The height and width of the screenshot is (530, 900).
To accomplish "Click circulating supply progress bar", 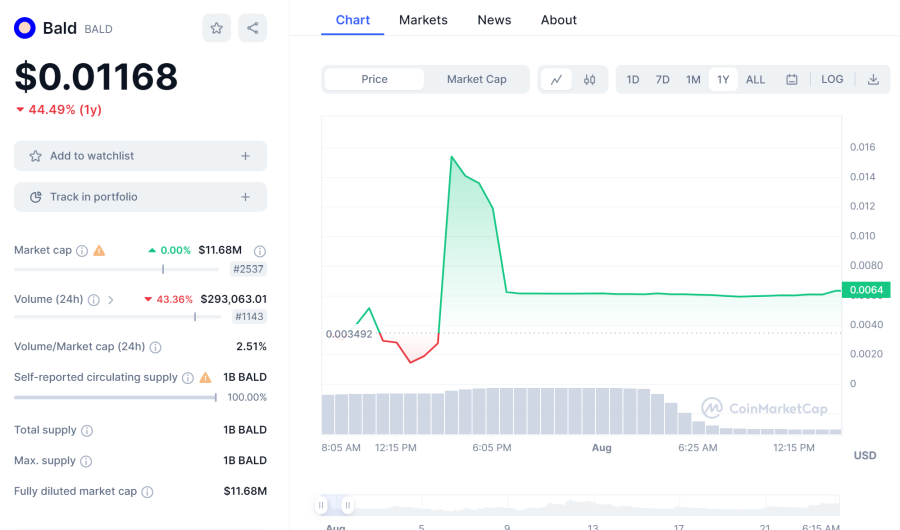I will [115, 397].
